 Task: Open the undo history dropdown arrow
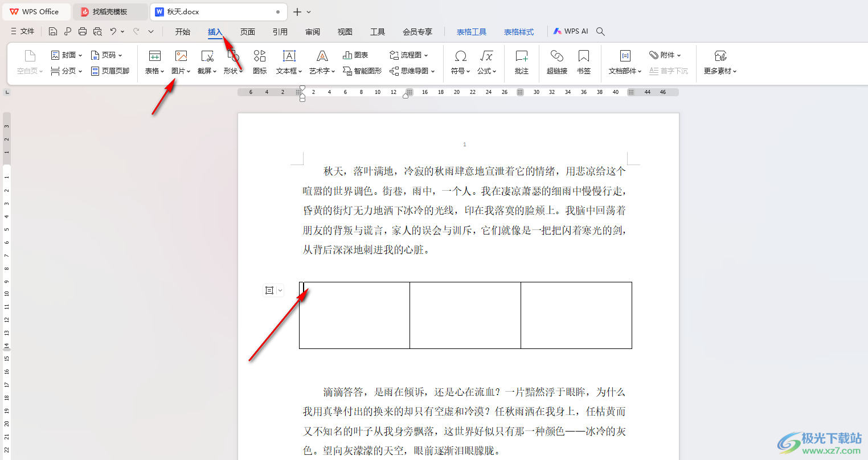click(x=122, y=31)
